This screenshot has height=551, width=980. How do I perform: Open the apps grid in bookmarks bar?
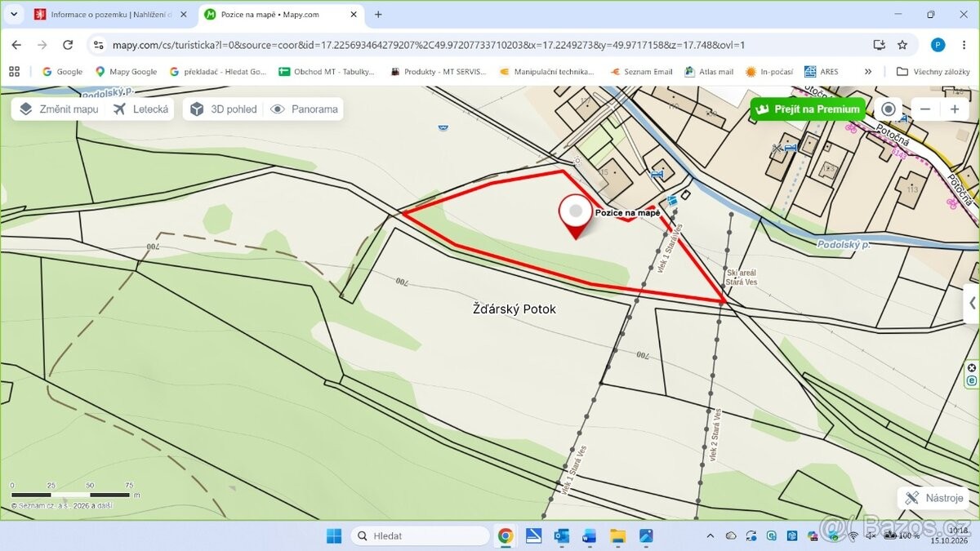(14, 71)
